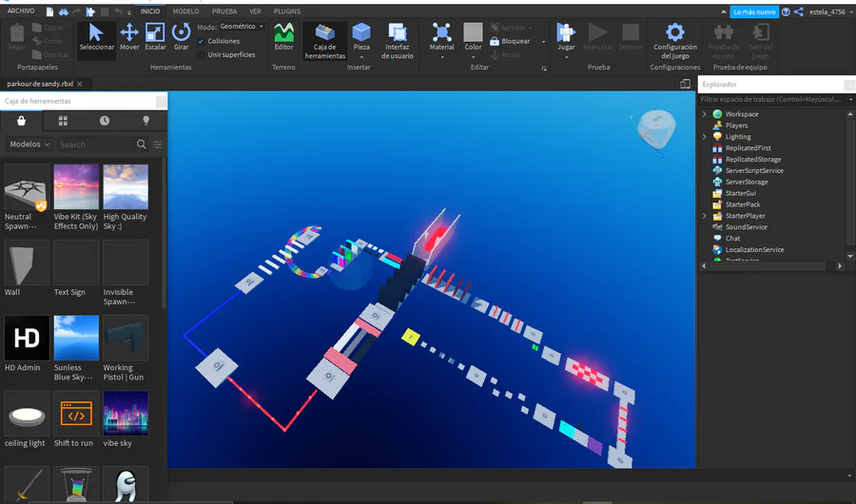Click the toolbox search magnifier icon

pos(142,145)
